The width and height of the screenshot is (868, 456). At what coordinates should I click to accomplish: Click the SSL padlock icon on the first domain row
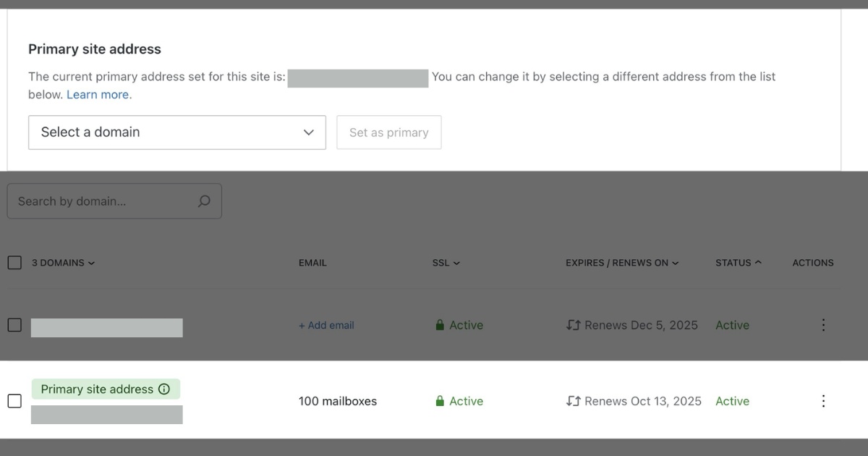click(x=440, y=325)
